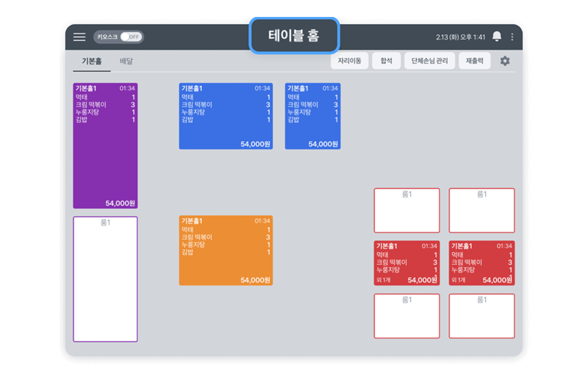Viewport: 574px width, 392px height.
Task: Click the date and time display
Action: pos(461,37)
